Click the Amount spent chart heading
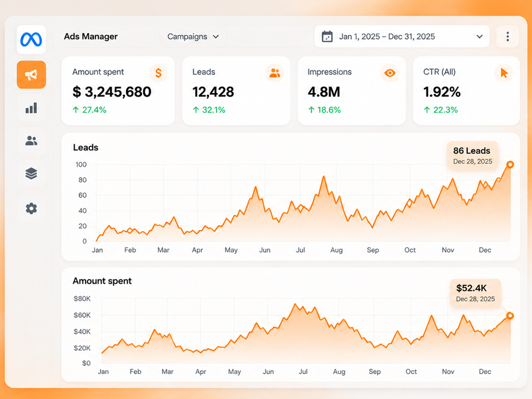Screen dimensions: 532x399 click(102, 281)
